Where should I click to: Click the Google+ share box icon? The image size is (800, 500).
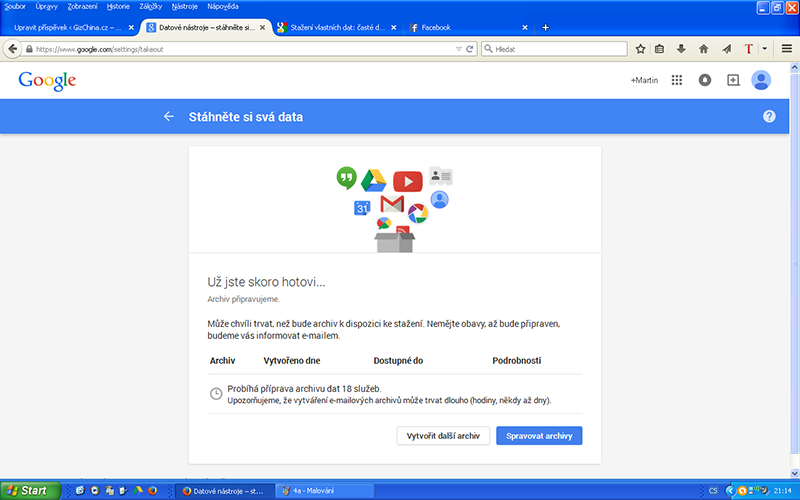tap(733, 80)
